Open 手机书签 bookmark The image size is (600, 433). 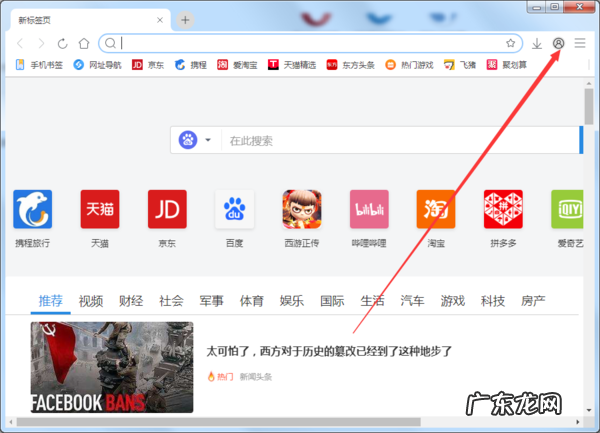39,65
